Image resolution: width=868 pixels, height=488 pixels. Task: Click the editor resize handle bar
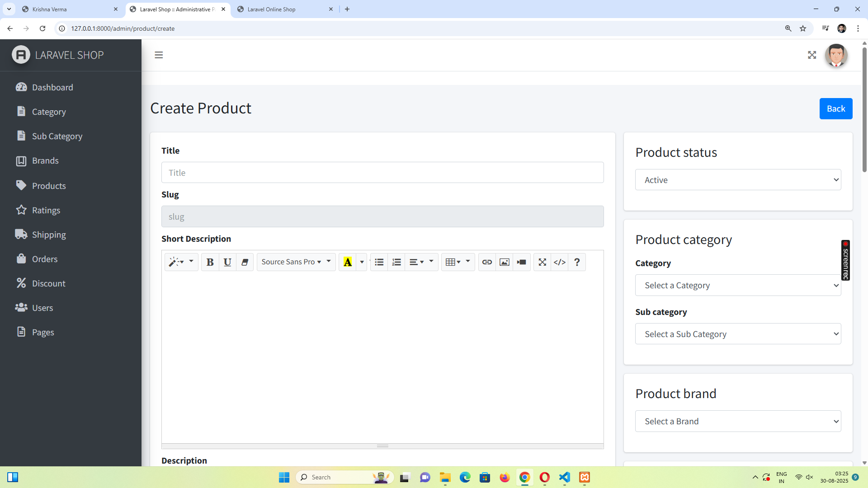click(382, 446)
